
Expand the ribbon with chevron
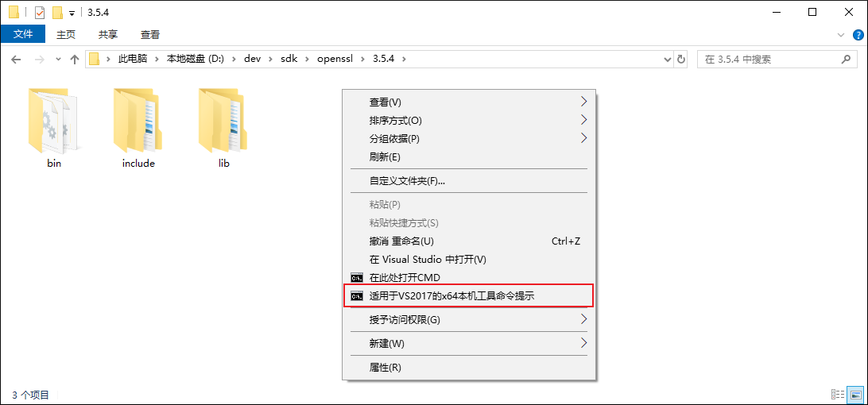(x=842, y=35)
